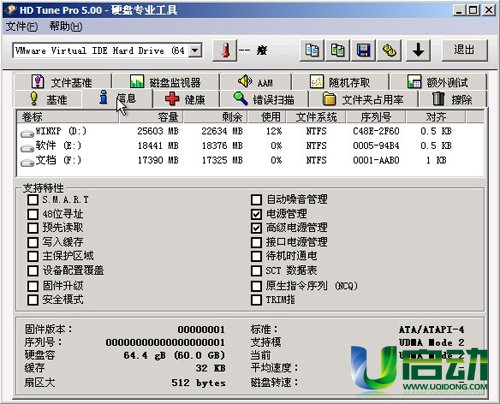Screen dimensions: 500x404
Task: Click the 18376 MB free space value
Action: [x=222, y=146]
